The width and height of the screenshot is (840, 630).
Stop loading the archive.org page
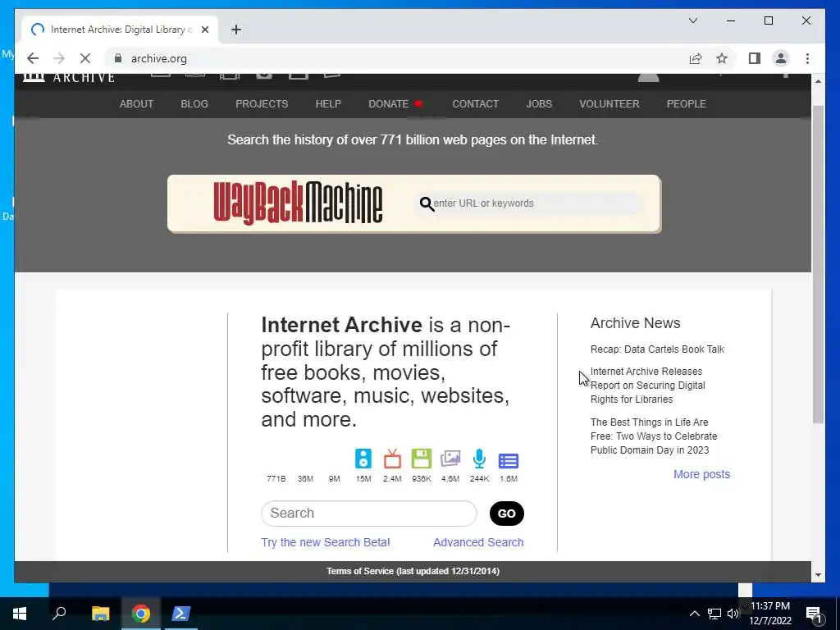point(85,58)
